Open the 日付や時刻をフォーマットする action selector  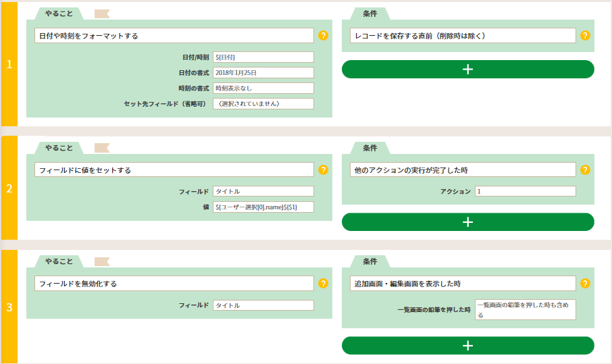point(174,36)
